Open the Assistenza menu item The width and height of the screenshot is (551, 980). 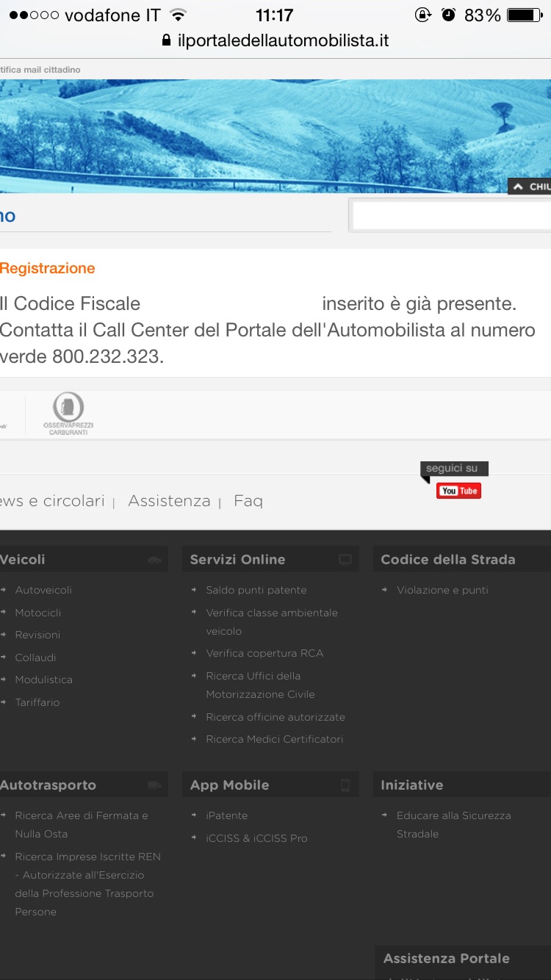pyautogui.click(x=169, y=501)
